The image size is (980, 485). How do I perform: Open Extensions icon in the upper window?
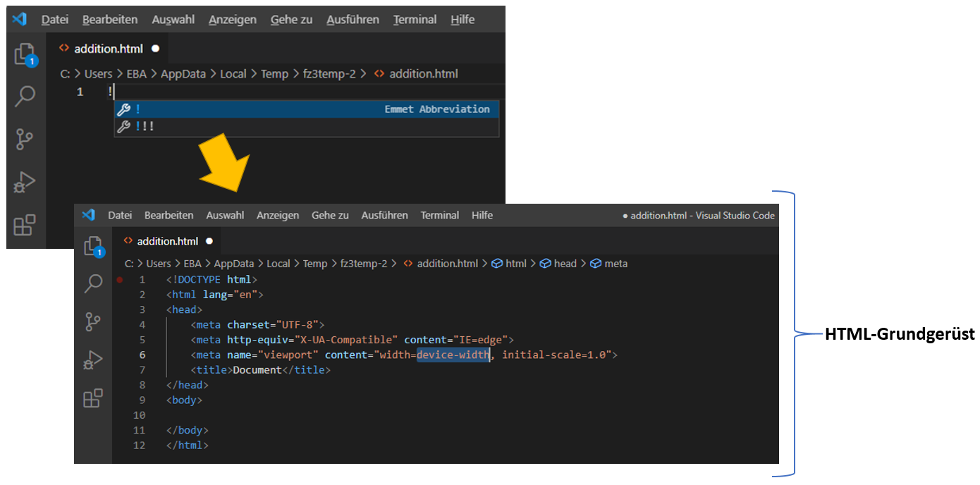pyautogui.click(x=25, y=225)
